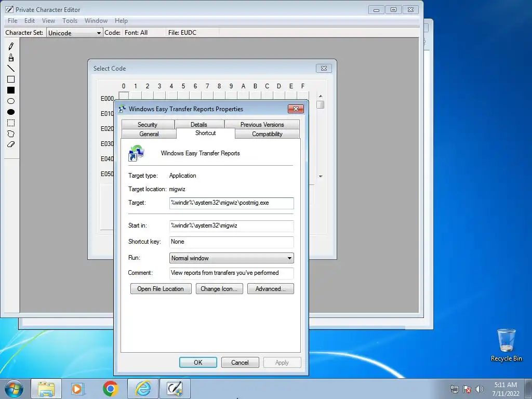
Task: Open the Windows Start menu
Action: tap(14, 389)
